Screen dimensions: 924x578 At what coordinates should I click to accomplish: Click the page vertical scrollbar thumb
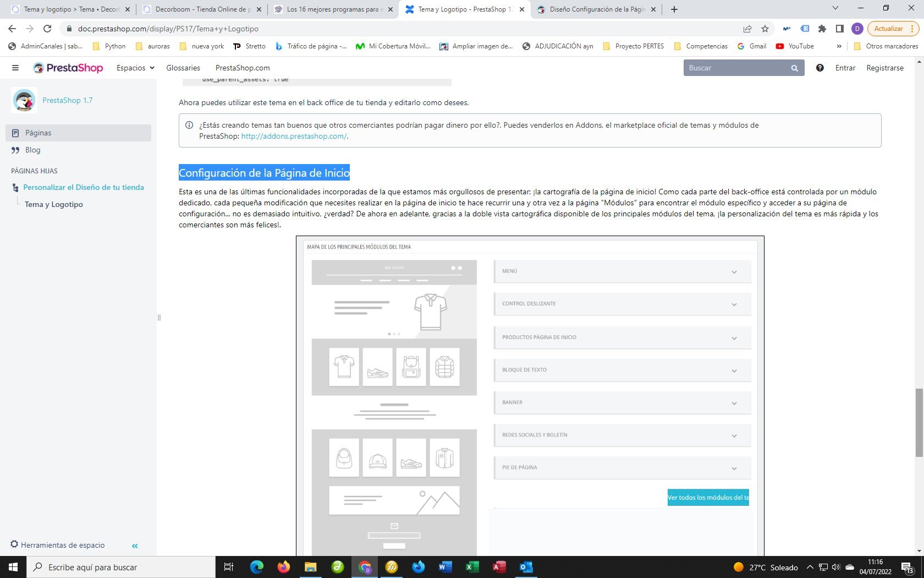[919, 422]
